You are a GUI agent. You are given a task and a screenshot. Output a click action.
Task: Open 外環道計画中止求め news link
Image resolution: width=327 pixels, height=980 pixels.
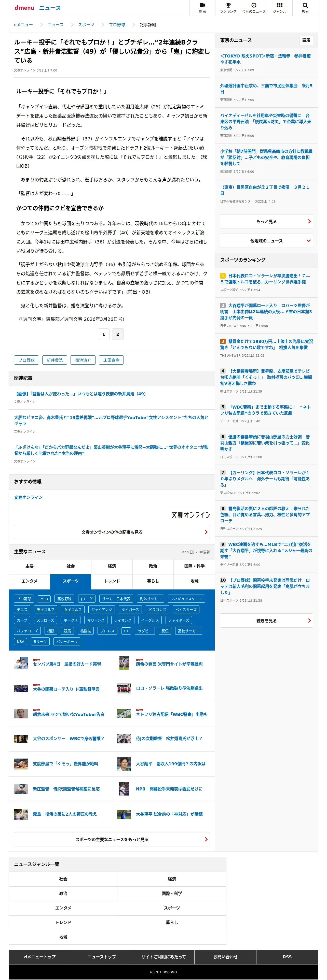266,89
